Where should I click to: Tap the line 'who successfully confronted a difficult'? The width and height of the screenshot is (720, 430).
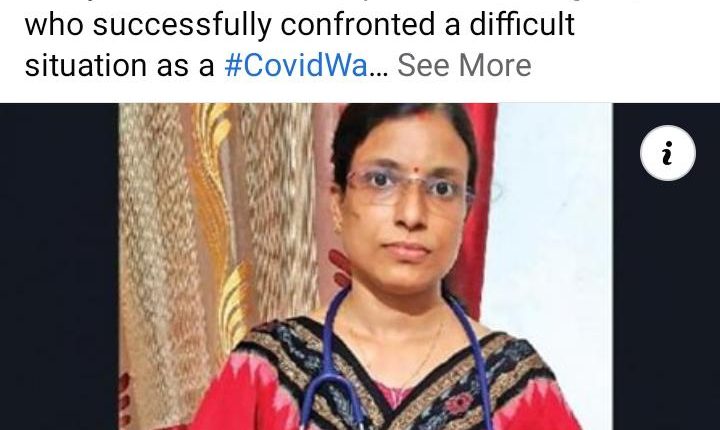click(x=299, y=24)
